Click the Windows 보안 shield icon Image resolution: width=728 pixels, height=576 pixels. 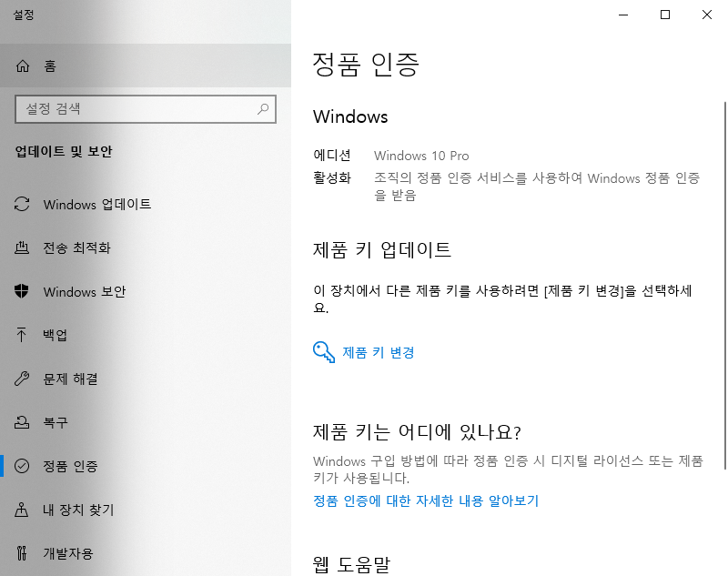21,291
